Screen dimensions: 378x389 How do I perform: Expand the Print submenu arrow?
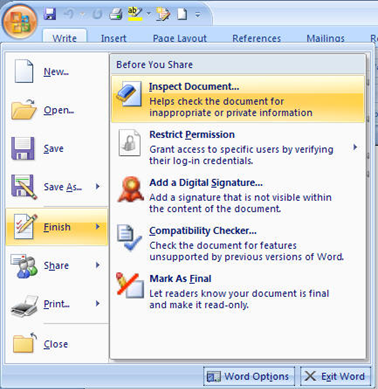click(x=98, y=303)
